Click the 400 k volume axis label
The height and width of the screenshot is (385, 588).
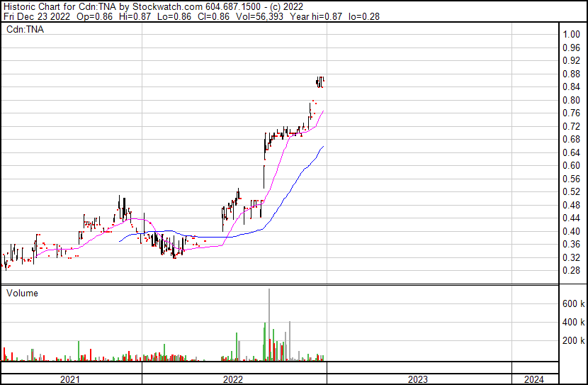(572, 322)
